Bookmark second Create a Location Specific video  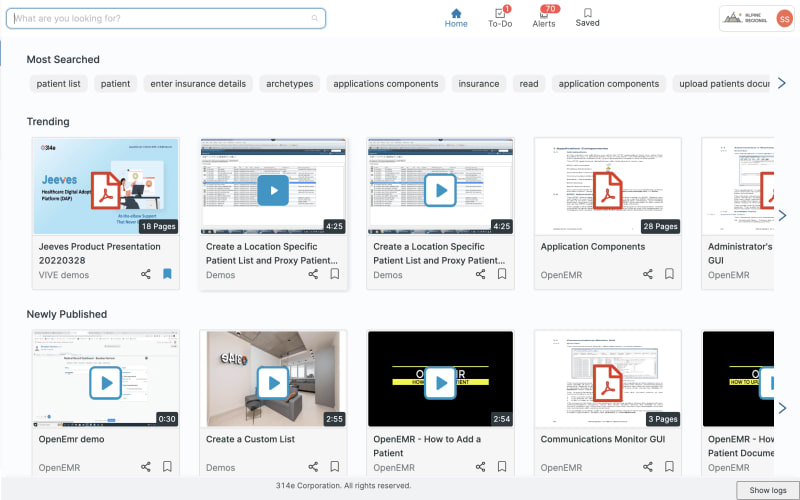tap(502, 274)
